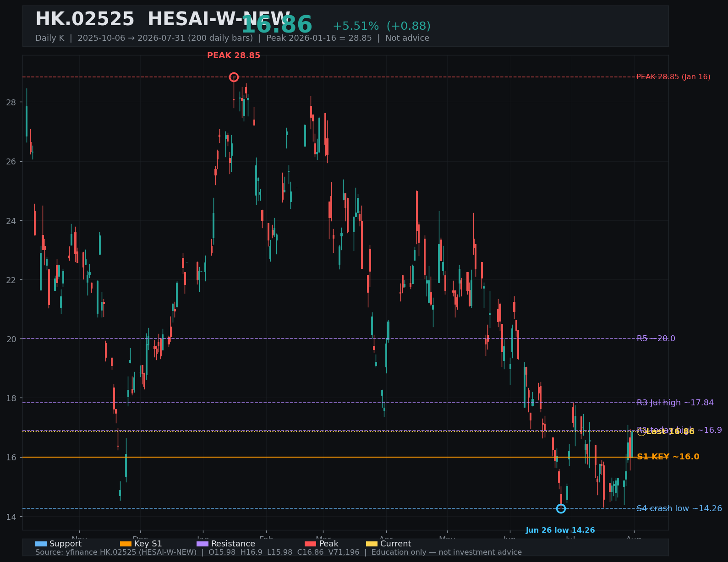Click the 14 y-axis price label
This screenshot has width=728, height=562.
point(11,517)
